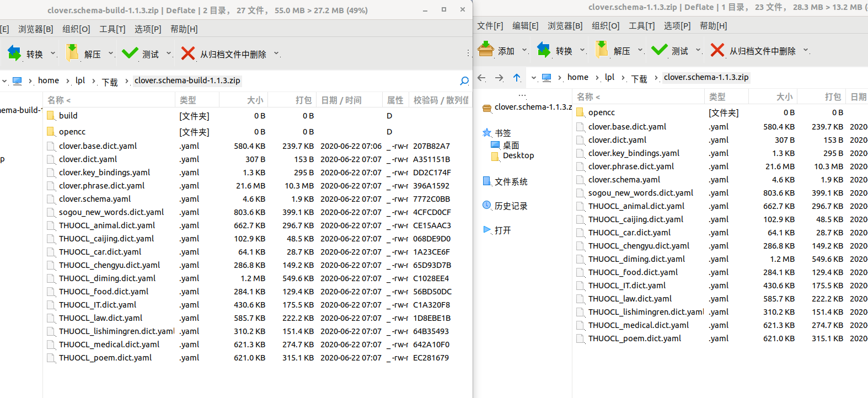Click 下载 breadcrumb in left window
The width and height of the screenshot is (868, 398).
(110, 82)
